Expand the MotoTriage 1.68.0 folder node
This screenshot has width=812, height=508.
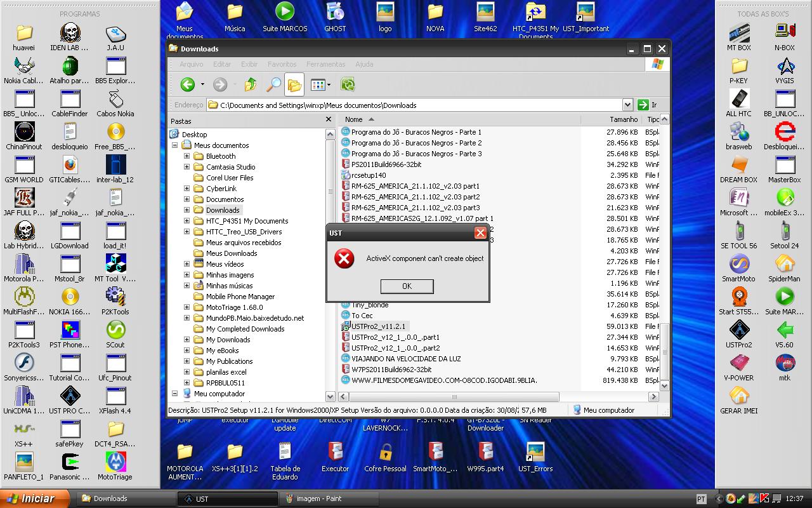pos(187,307)
